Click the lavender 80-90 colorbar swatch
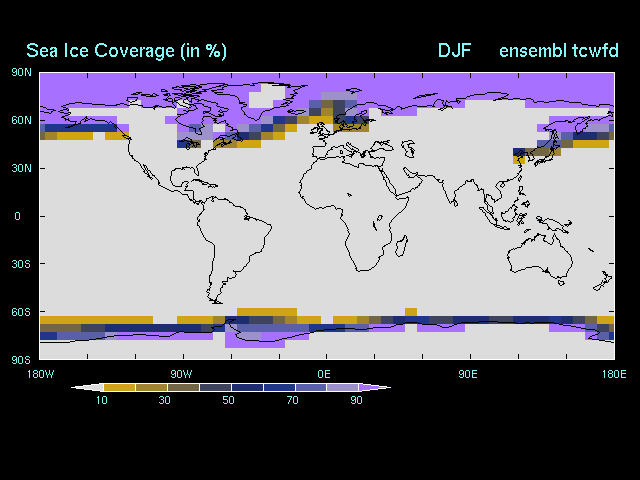 pos(343,387)
